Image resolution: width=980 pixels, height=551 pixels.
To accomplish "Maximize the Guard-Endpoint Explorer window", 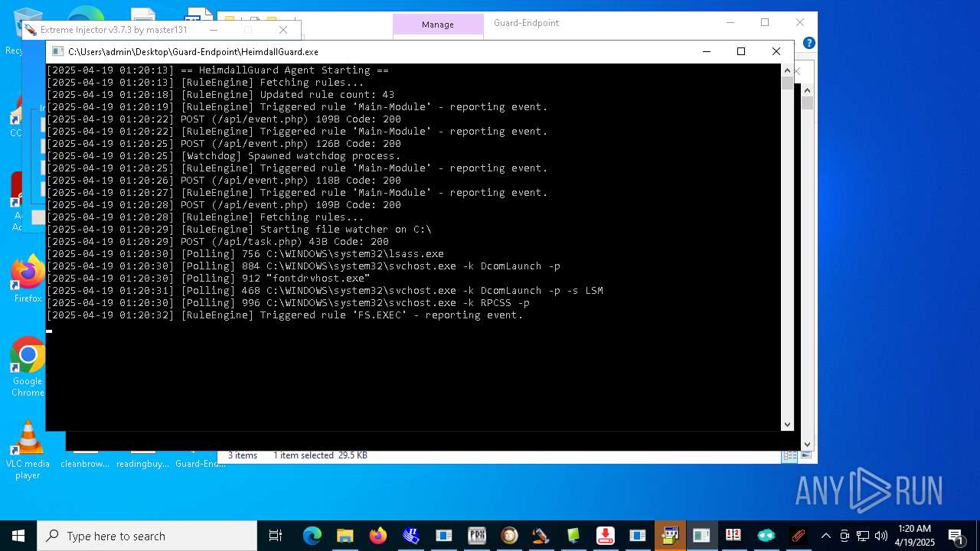I will [765, 22].
